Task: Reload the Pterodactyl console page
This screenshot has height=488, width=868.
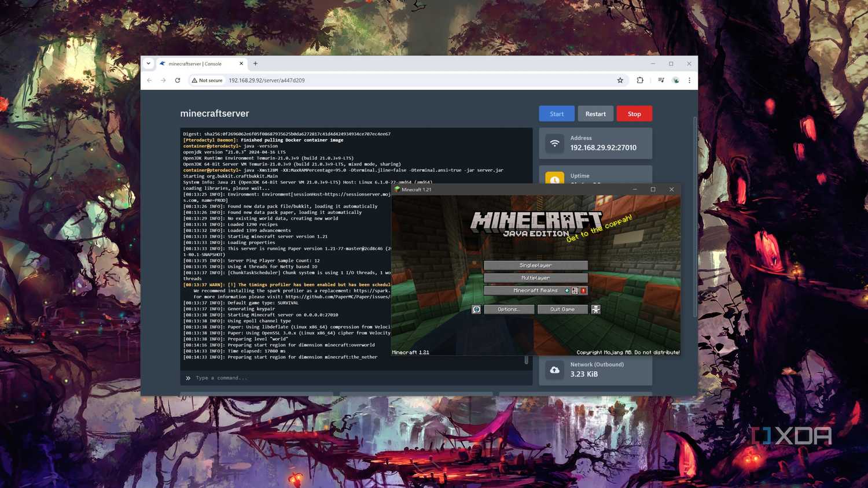Action: (x=178, y=80)
